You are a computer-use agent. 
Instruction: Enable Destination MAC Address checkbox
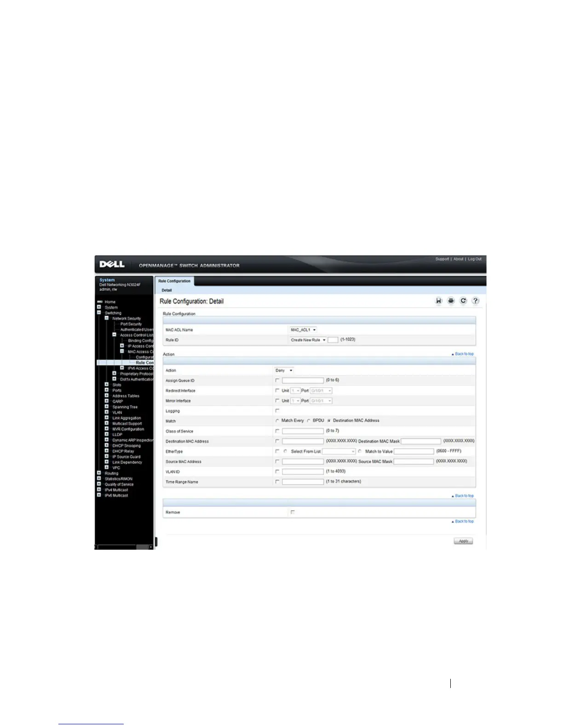277,441
